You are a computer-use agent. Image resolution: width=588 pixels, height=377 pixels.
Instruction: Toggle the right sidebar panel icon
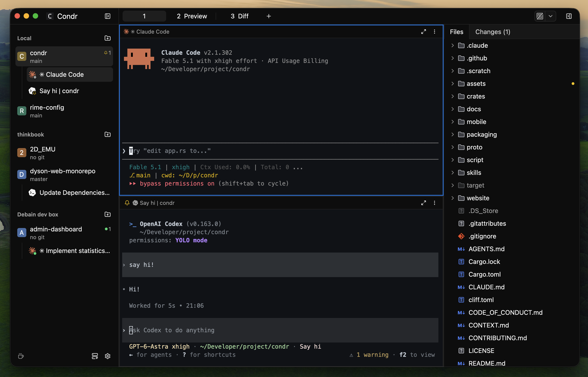(x=569, y=16)
